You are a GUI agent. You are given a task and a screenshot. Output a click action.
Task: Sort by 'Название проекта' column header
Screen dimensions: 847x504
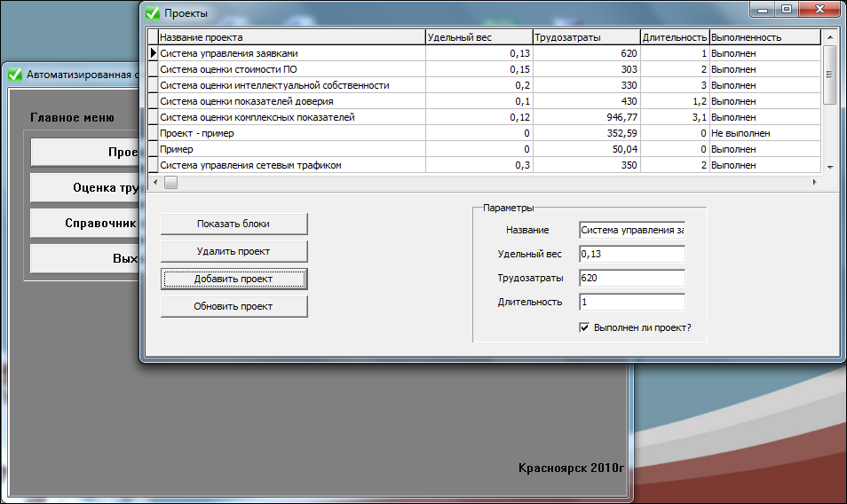291,37
